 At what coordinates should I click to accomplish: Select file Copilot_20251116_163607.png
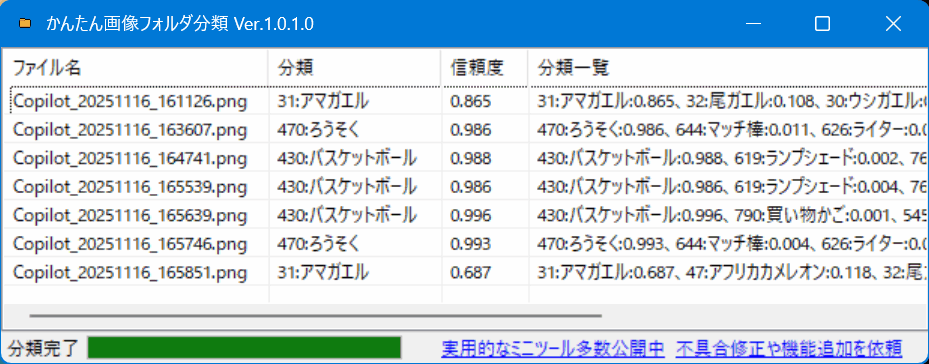(x=130, y=130)
